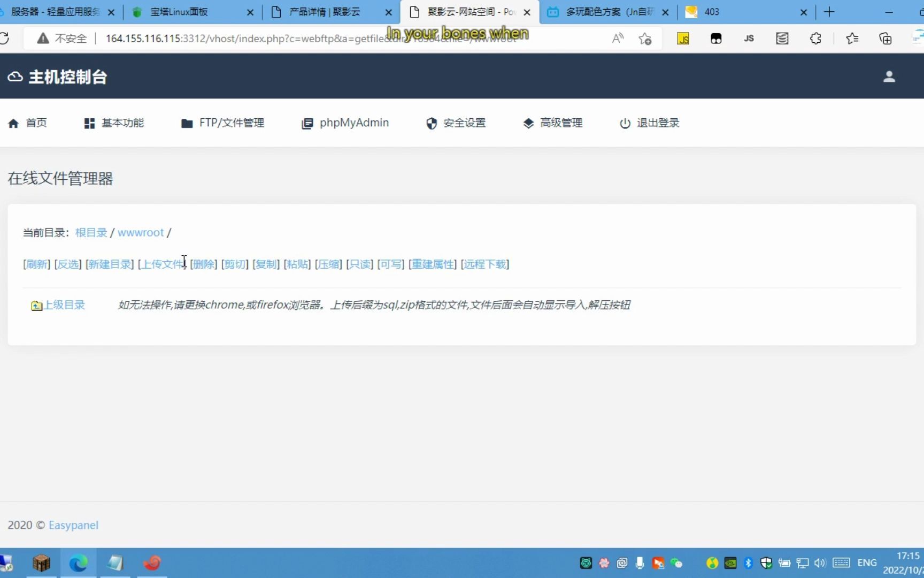
Task: Open the 首页 home menu item
Action: (28, 123)
